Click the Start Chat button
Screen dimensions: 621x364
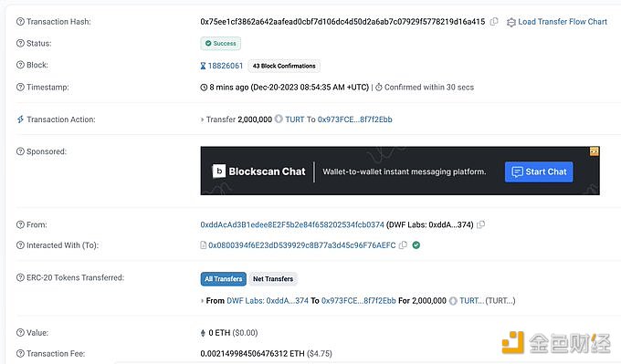pos(539,172)
